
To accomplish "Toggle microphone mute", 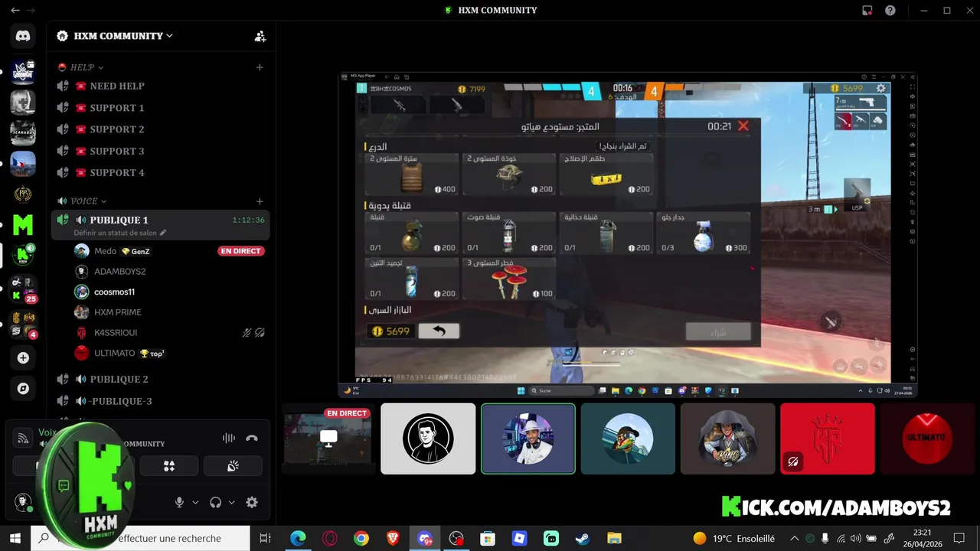I will [179, 503].
